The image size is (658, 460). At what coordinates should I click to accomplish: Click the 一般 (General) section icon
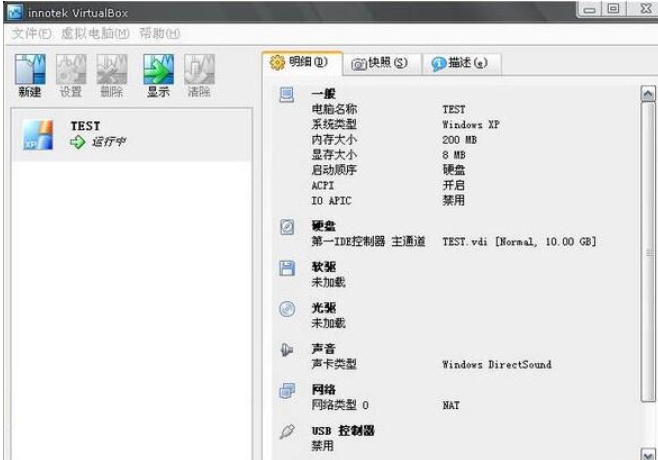(x=287, y=94)
